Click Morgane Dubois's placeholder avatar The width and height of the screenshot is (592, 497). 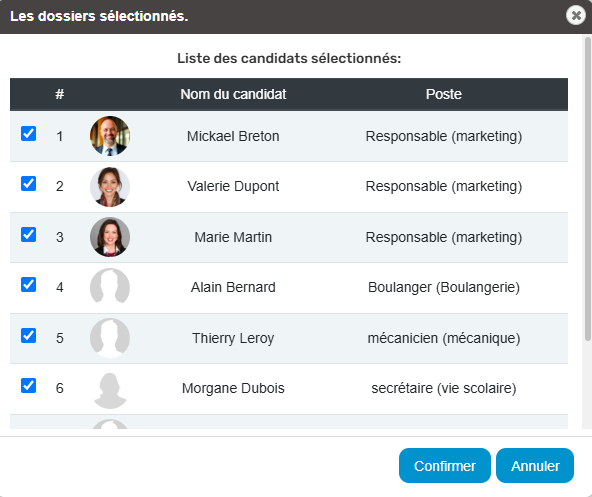[x=110, y=389]
